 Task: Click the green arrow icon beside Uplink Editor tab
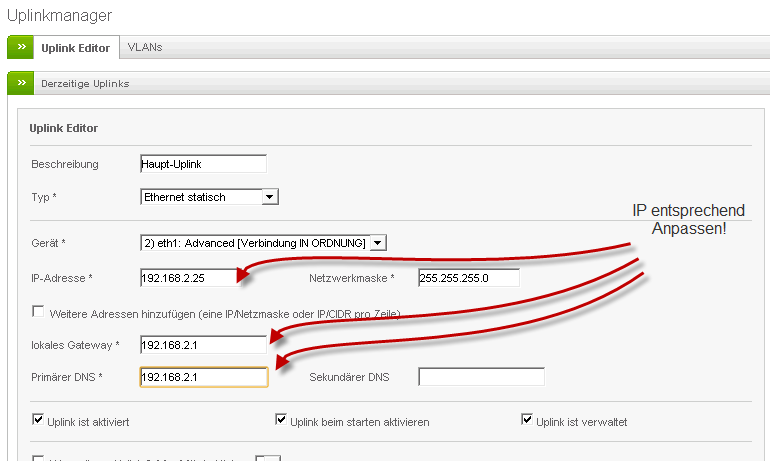click(21, 47)
